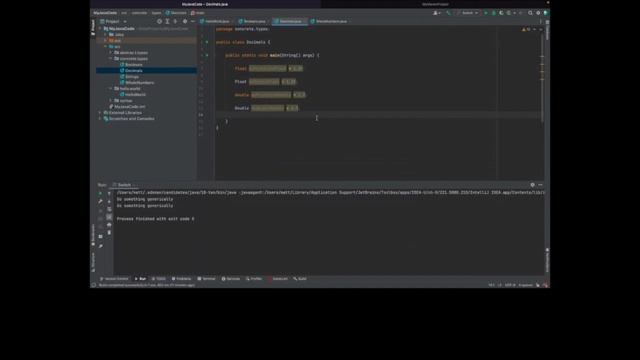Image resolution: width=640 pixels, height=360 pixels.
Task: Click the down arrow in Run console toolbar
Action: (109, 202)
